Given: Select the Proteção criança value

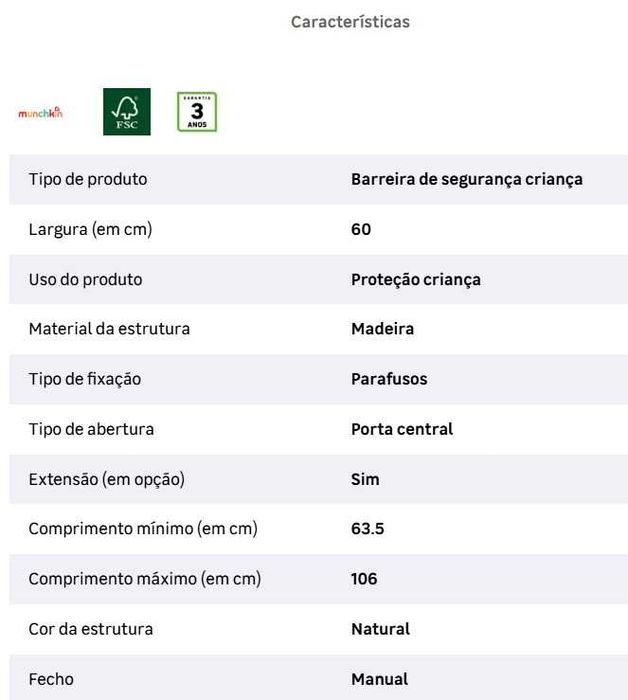Looking at the screenshot, I should 416,279.
